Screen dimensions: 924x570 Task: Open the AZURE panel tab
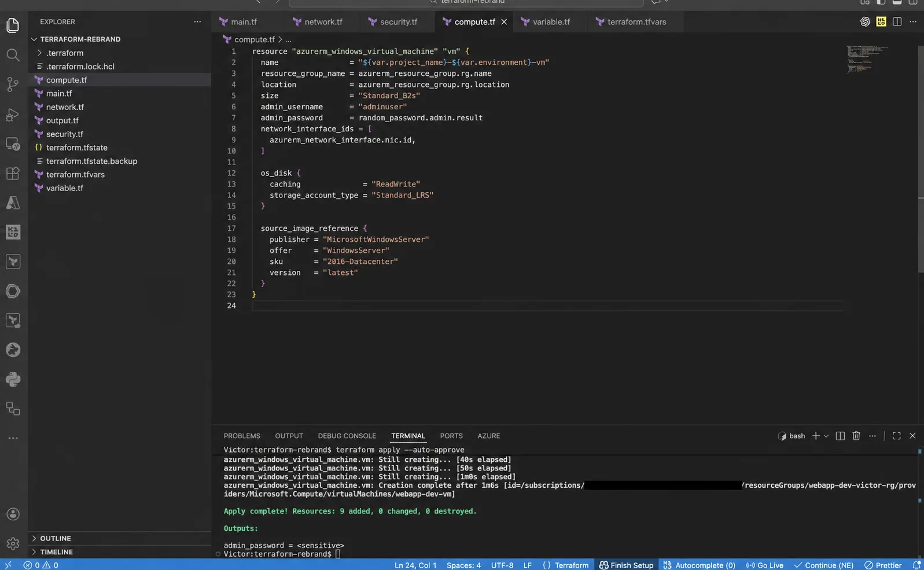pyautogui.click(x=488, y=436)
